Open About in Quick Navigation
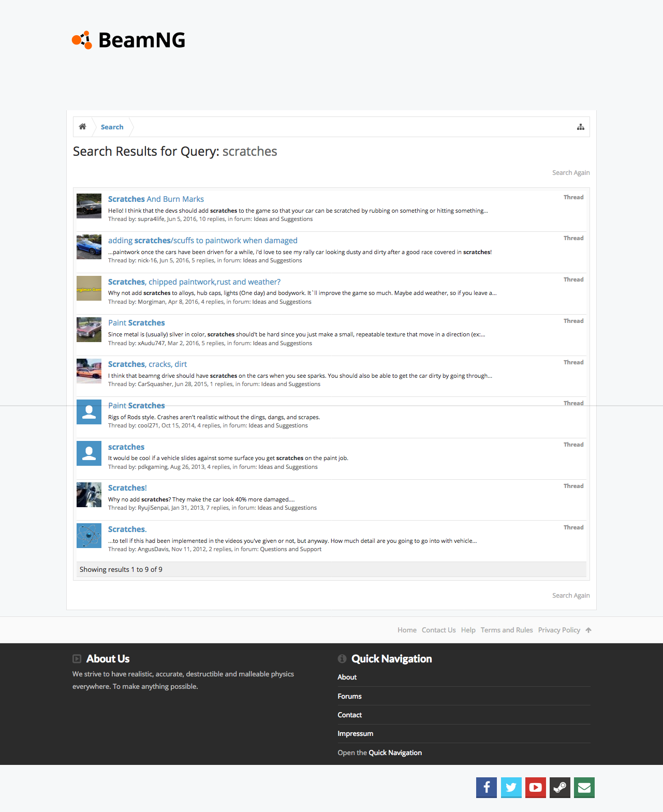663x812 pixels. (x=347, y=677)
